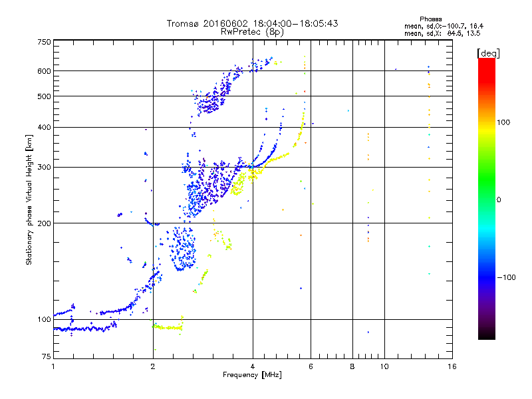Click the 'mean, sd,X: 84.5, 13.5' statistics line
Image resolution: width=532 pixels, height=399 pixels.
(x=442, y=33)
